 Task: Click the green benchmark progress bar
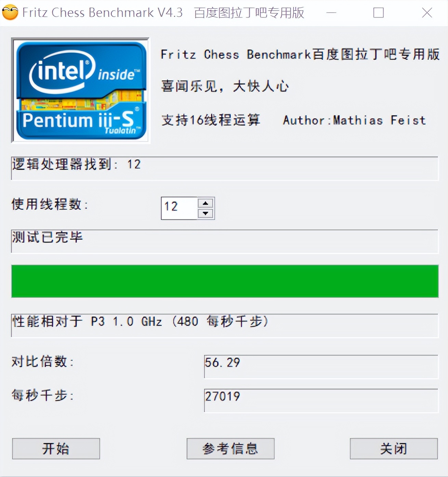point(224,281)
